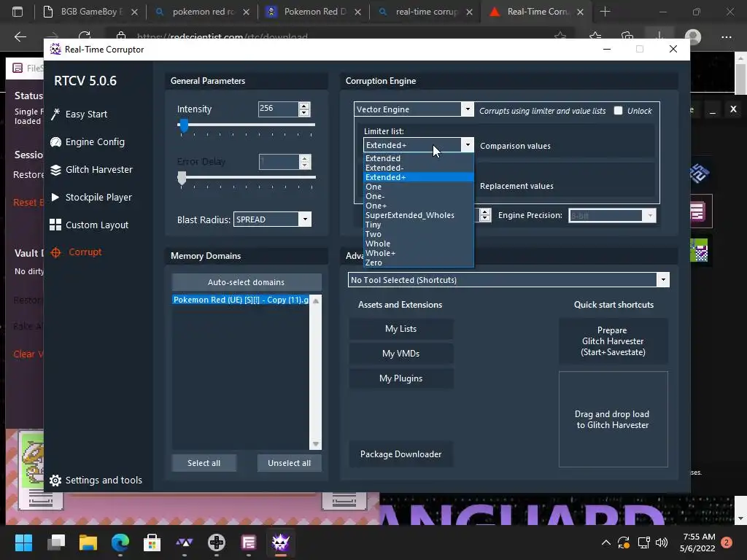Image resolution: width=747 pixels, height=560 pixels.
Task: Click Memory Domains list scrollbar down arrow
Action: click(315, 444)
